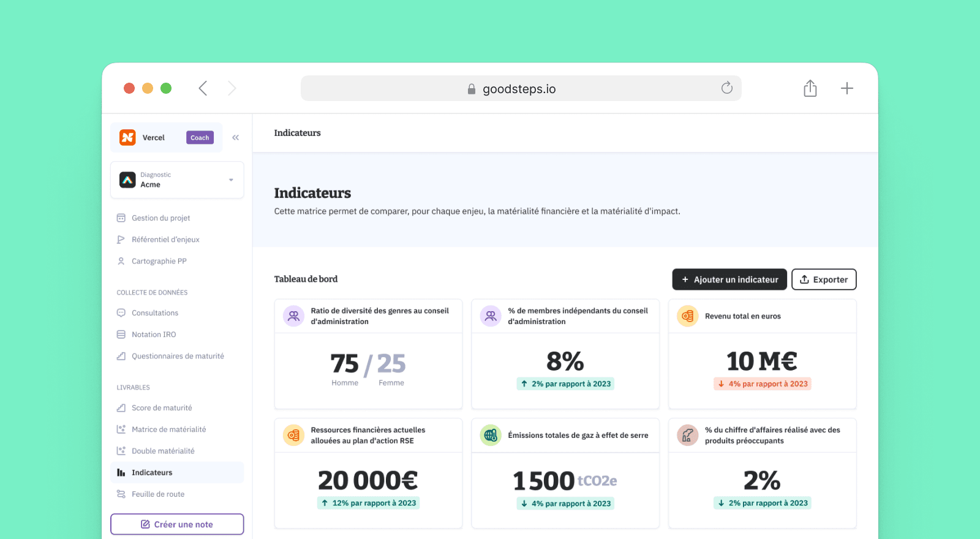Viewport: 980px width, 539px height.
Task: Click the produits préoccupants card icon
Action: [x=688, y=435]
